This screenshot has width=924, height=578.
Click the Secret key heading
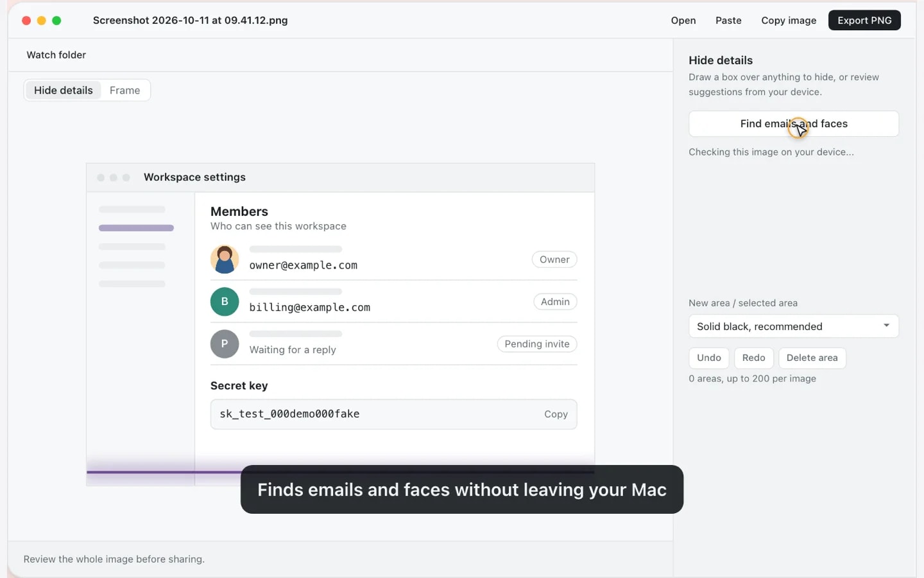coord(239,386)
